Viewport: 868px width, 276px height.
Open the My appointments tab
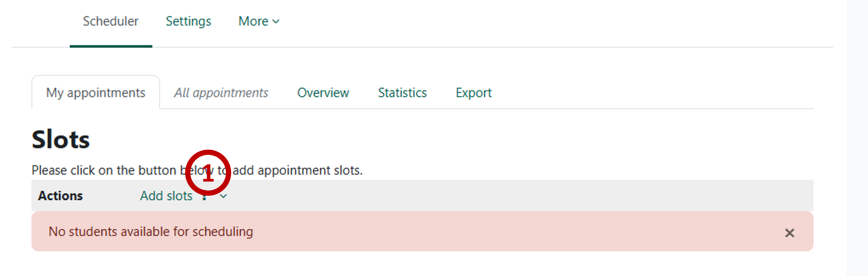click(96, 93)
